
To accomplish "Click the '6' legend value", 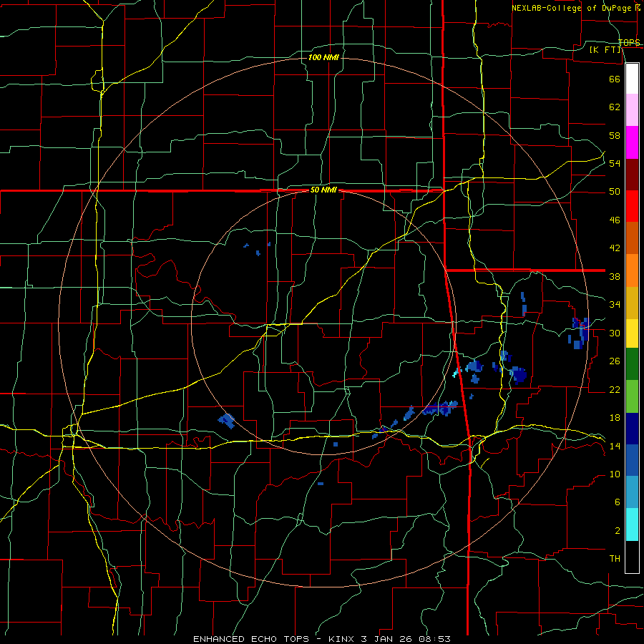I will pyautogui.click(x=617, y=502).
